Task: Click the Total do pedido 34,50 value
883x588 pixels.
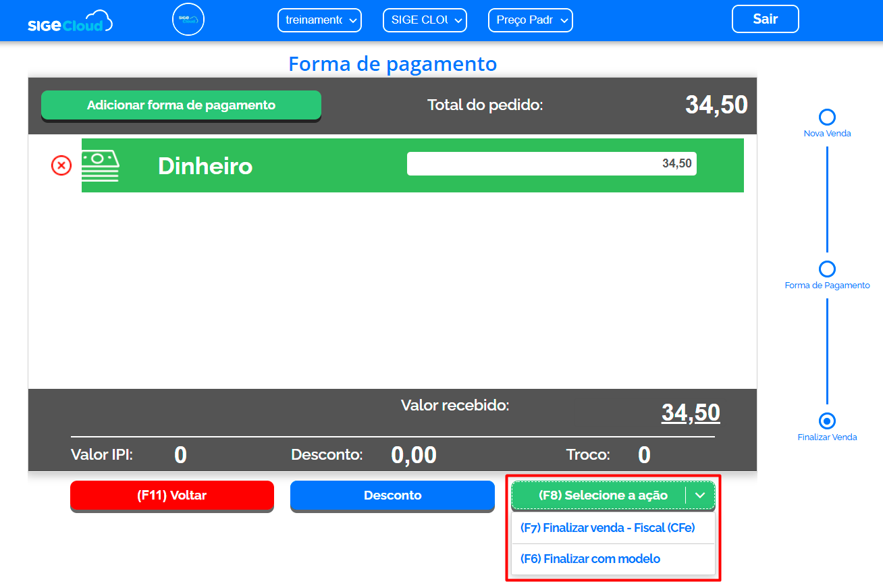Action: (717, 105)
